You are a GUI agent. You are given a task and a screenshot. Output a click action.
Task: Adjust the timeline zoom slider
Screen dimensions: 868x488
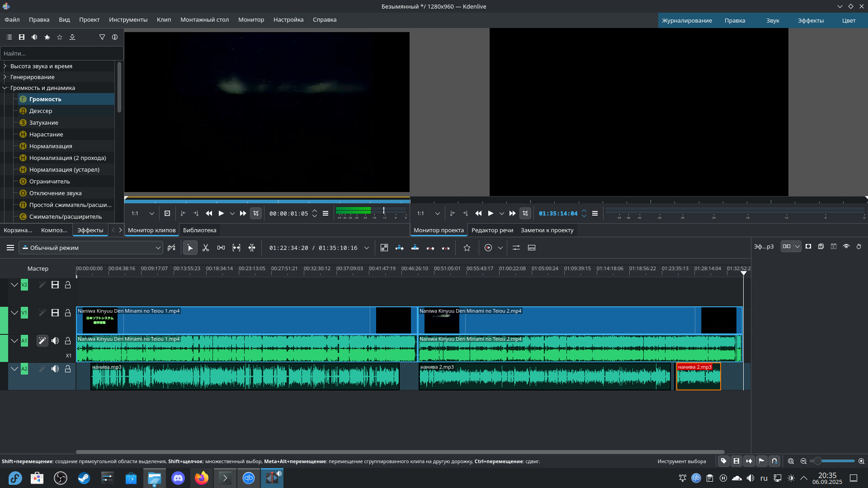coord(818,461)
